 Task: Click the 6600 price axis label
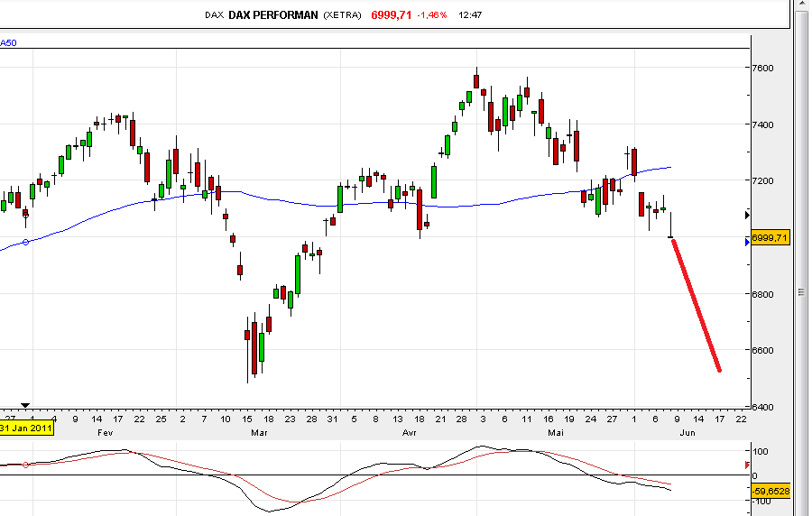(763, 350)
